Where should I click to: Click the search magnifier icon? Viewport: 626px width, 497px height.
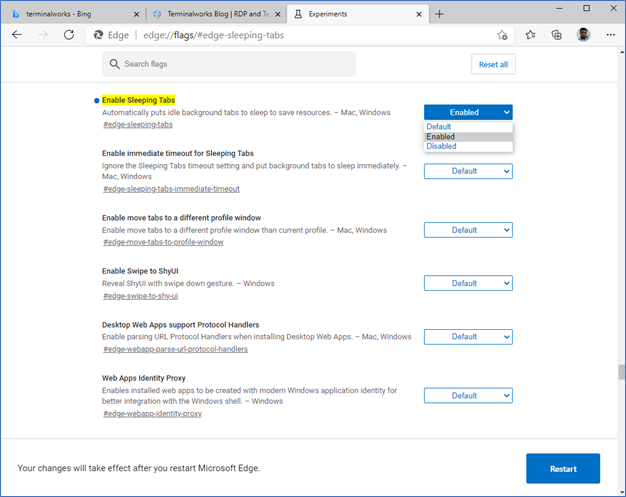coord(114,64)
